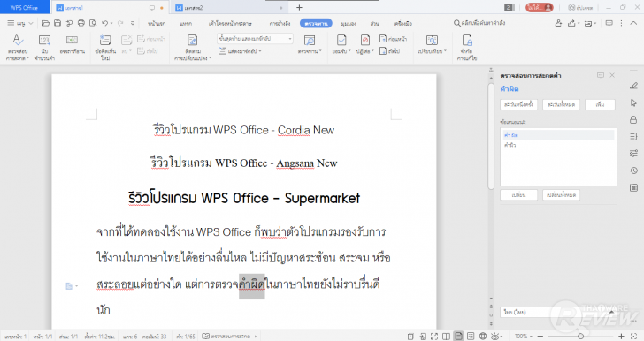This screenshot has height=341, width=644.
Task: Click the printer icon in quick toolbar
Action: tap(81, 23)
